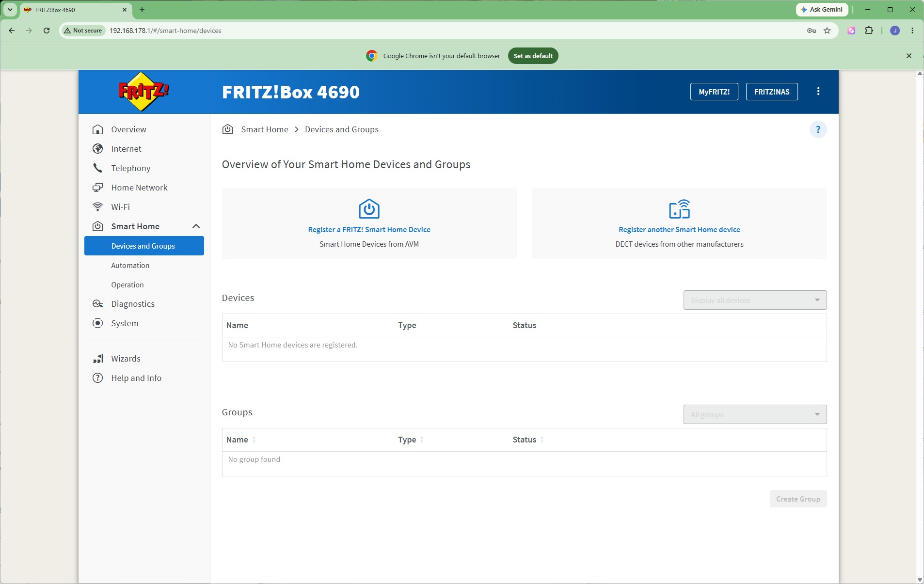This screenshot has height=584, width=924.
Task: Open the Diagnostics icon
Action: 98,304
